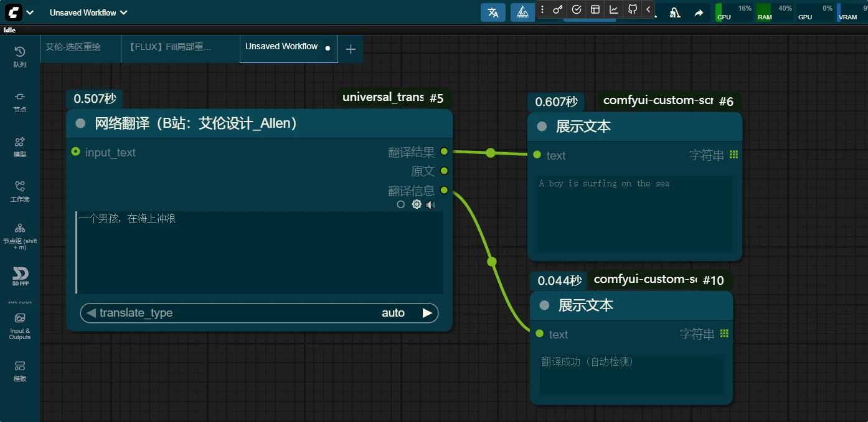Toggle the small circle beside the gear icon

pyautogui.click(x=401, y=204)
